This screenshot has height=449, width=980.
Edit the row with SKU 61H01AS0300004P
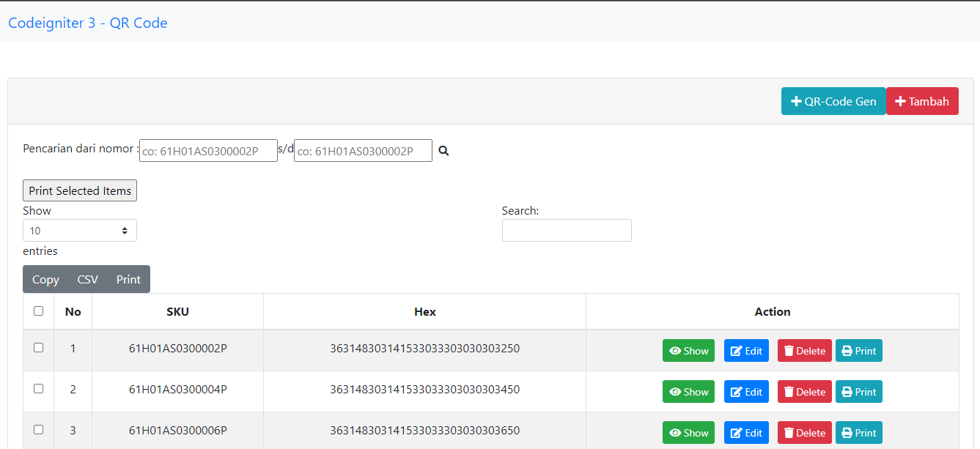[x=746, y=392]
